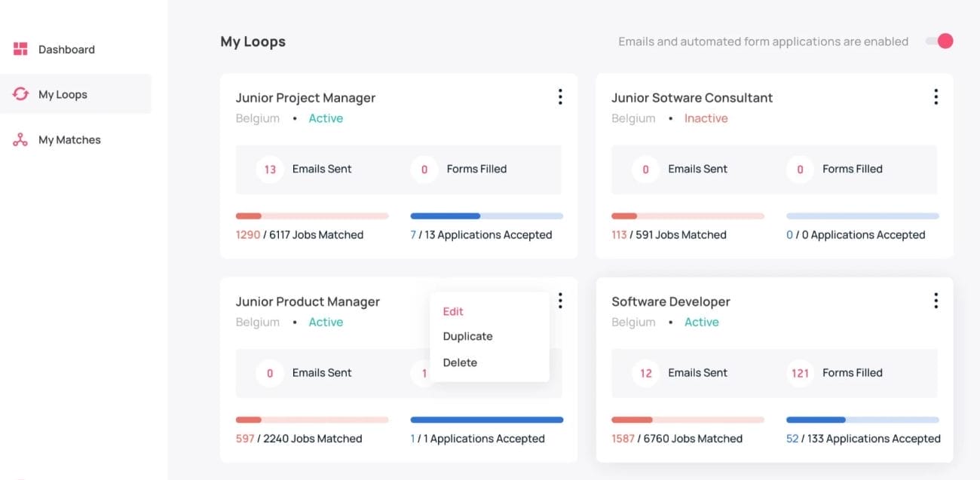This screenshot has height=480, width=980.
Task: Open the kebab menu on Junior Product Manager card
Action: [x=560, y=300]
